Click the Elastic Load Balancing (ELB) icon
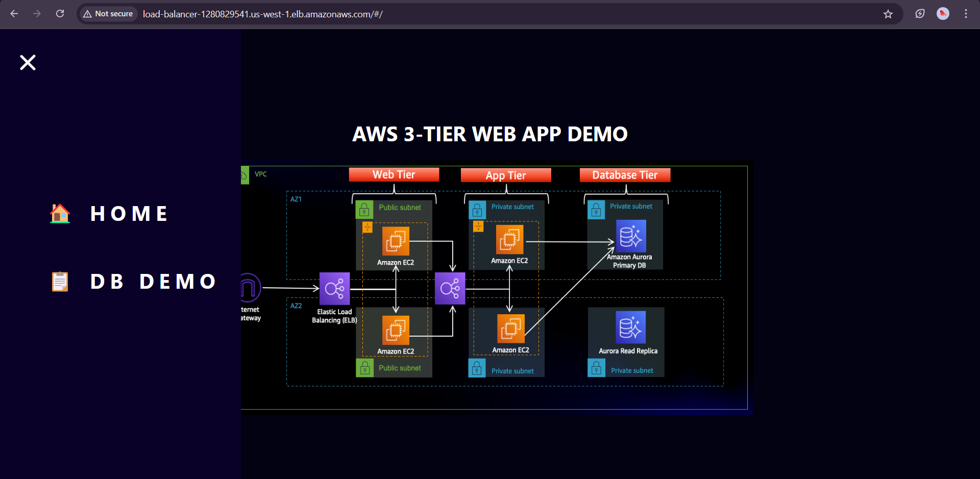This screenshot has height=479, width=980. pos(334,289)
